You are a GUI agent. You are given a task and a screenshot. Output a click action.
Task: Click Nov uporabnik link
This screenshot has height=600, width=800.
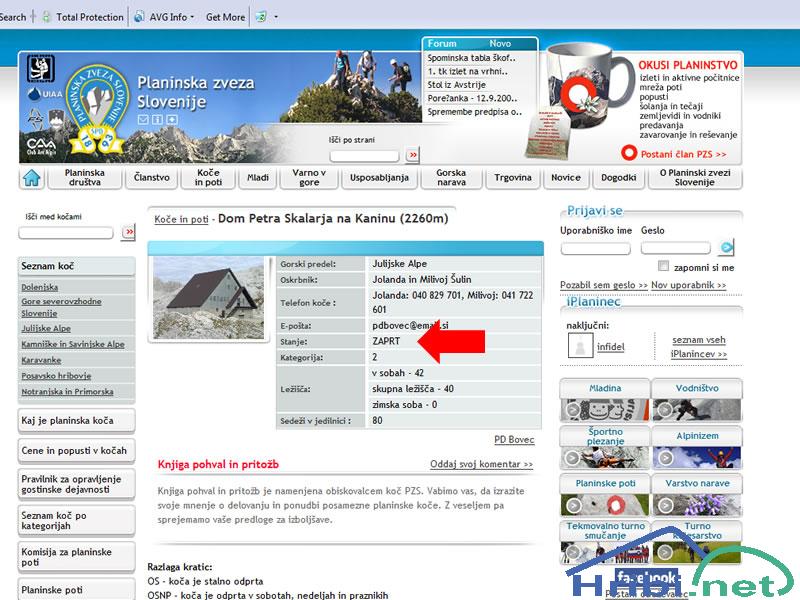[x=688, y=285]
